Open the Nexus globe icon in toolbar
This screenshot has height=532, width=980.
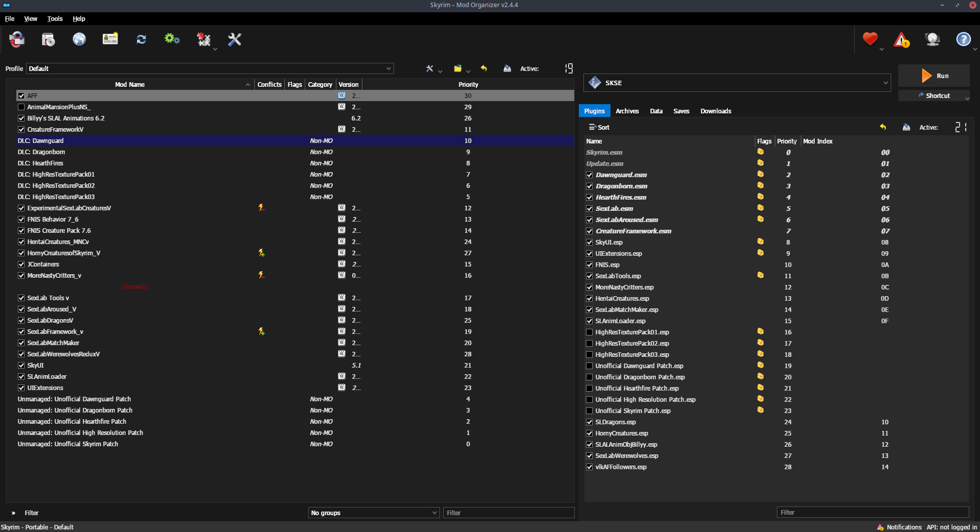click(79, 39)
